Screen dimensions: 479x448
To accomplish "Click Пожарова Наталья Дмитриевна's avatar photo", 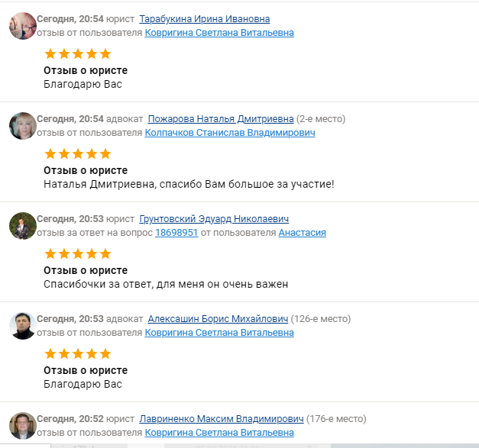I will click(x=22, y=126).
